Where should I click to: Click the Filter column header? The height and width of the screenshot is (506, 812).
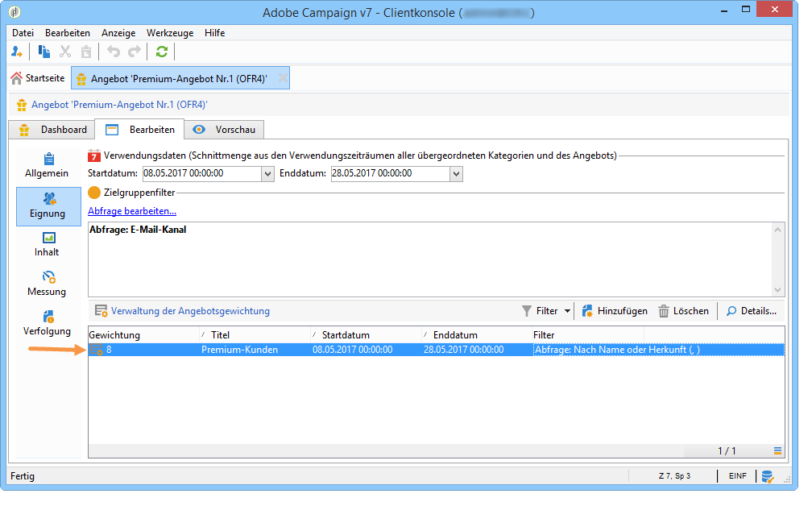point(589,336)
